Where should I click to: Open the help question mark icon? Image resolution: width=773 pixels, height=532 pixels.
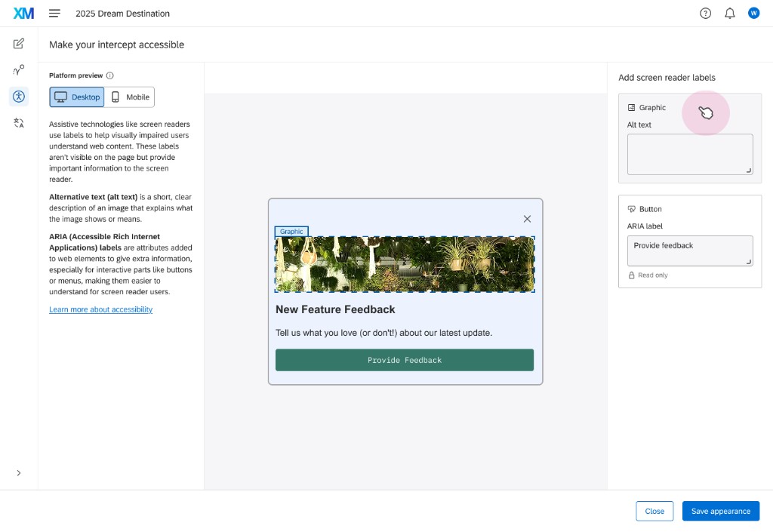tap(704, 13)
